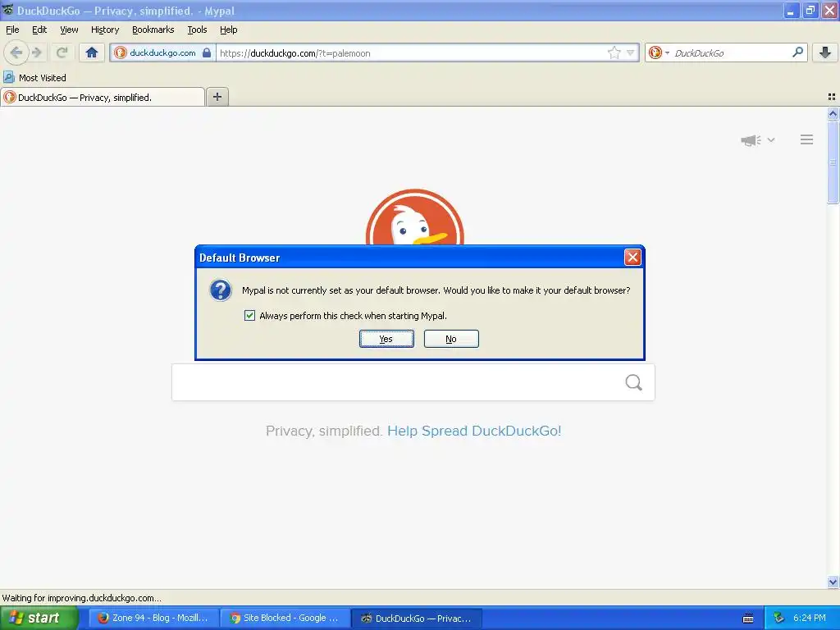The height and width of the screenshot is (630, 840).
Task: Click the Help Spread DuckDuckGo! link
Action: 474,431
